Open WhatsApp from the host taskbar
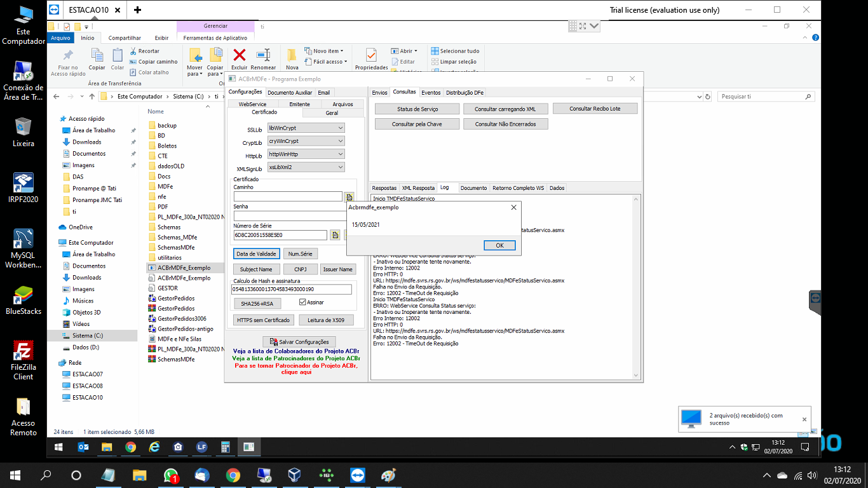The width and height of the screenshot is (868, 488). (171, 475)
